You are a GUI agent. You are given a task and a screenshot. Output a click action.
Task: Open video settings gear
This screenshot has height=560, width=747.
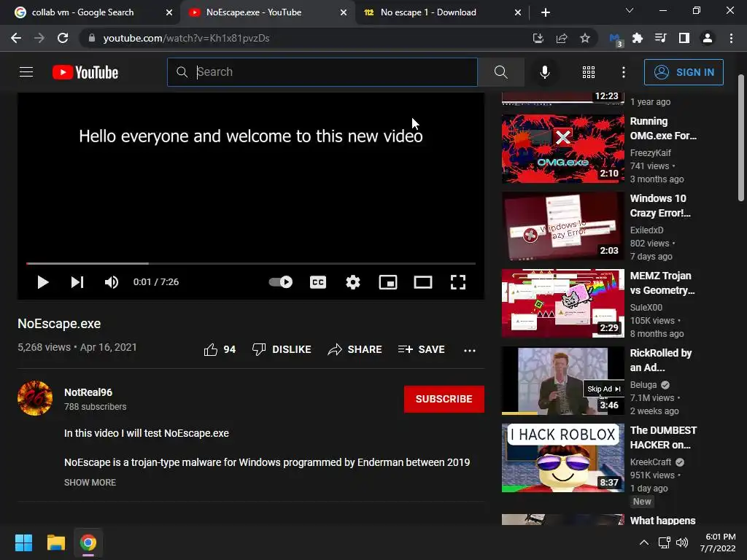click(353, 282)
